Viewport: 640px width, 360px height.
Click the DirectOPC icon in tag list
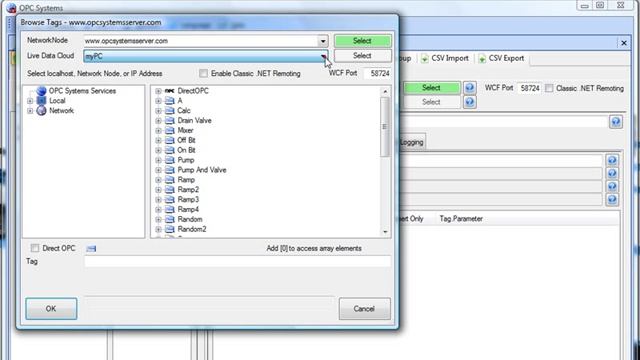(x=169, y=91)
